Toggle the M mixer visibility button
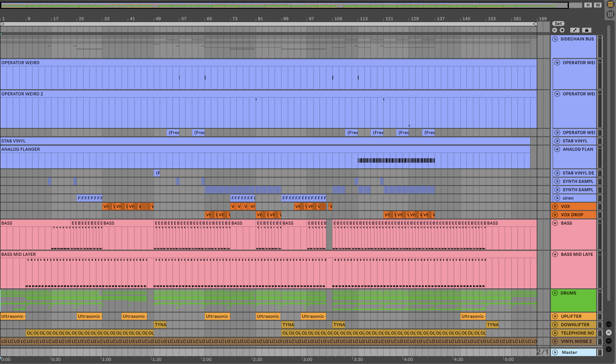Image resolution: width=616 pixels, height=364 pixels. [609, 341]
